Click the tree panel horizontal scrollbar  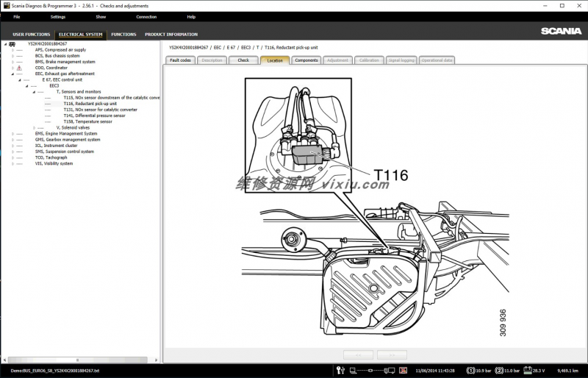coord(78,360)
